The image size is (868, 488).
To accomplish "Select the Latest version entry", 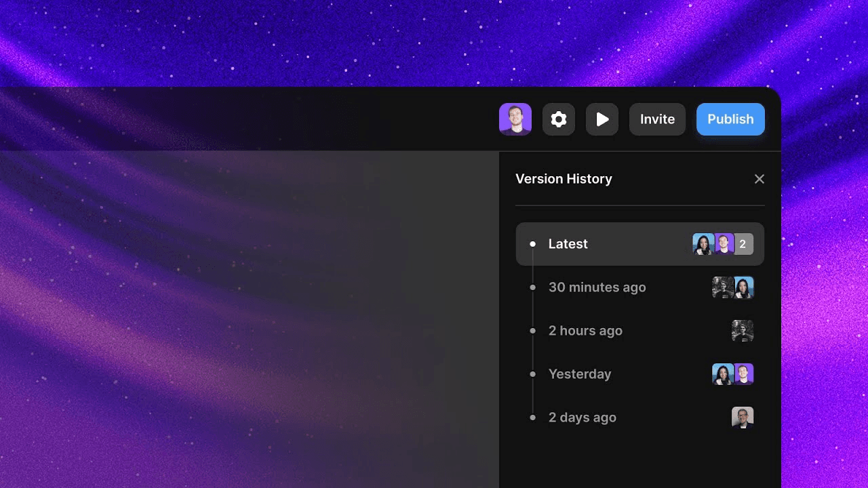I will pos(568,244).
